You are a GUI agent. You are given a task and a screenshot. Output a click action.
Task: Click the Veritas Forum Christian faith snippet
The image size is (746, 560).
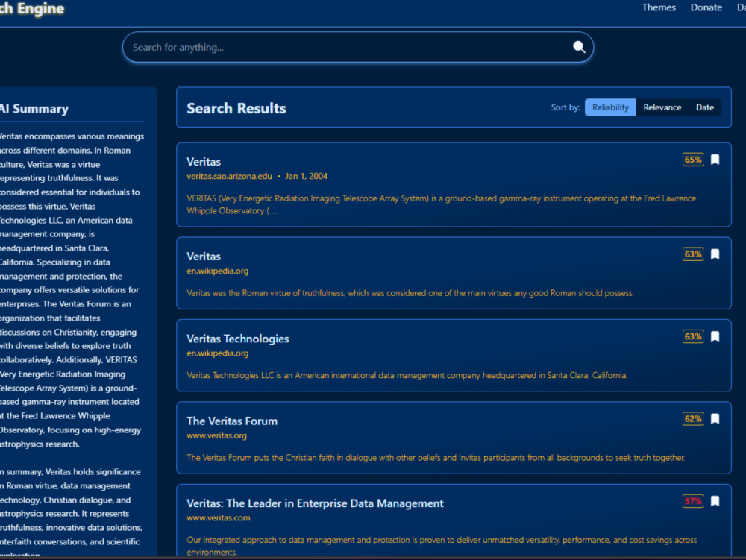click(x=436, y=458)
